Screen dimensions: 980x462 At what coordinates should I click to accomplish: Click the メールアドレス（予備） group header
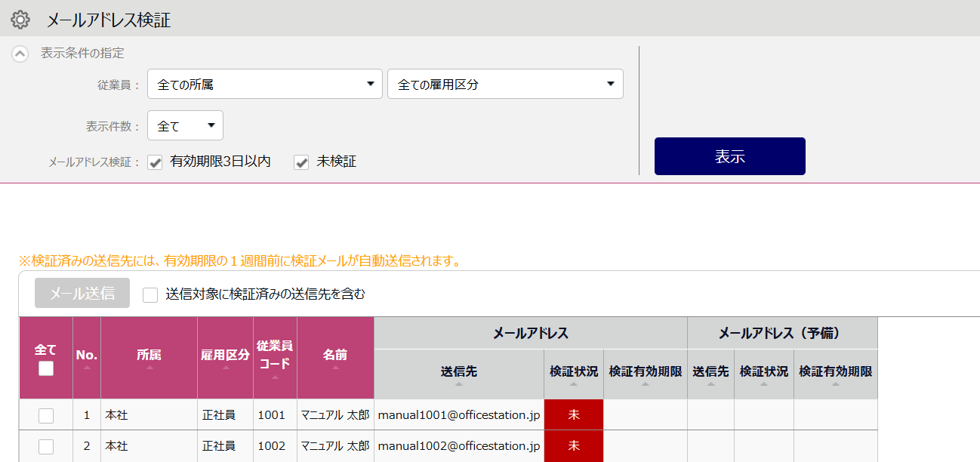coord(782,333)
